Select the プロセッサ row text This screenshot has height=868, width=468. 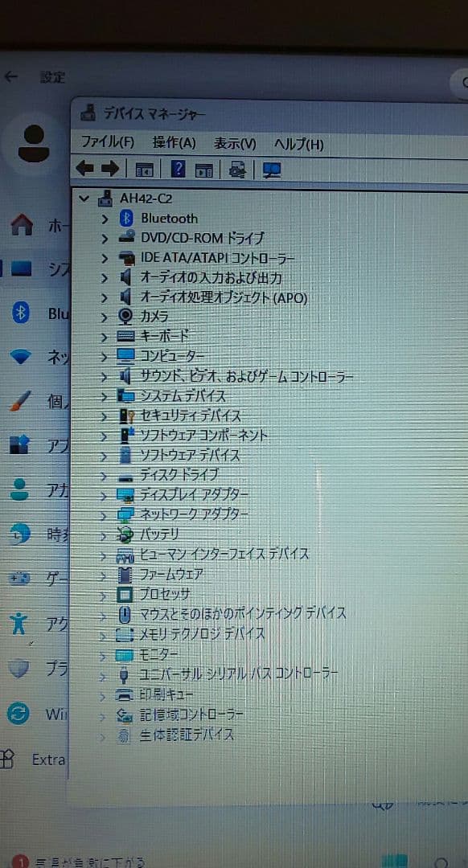pos(165,595)
